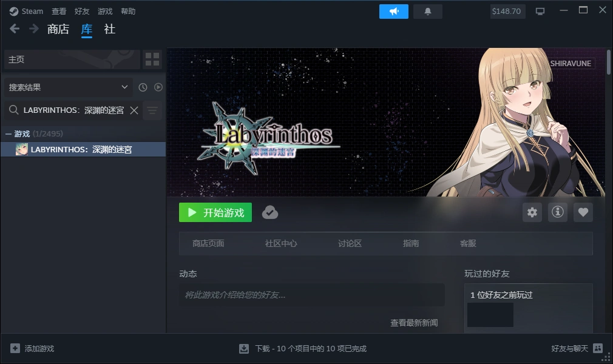Click the friend avatar under 玩过的好友
Viewport: 613px width, 364px height.
click(x=490, y=315)
